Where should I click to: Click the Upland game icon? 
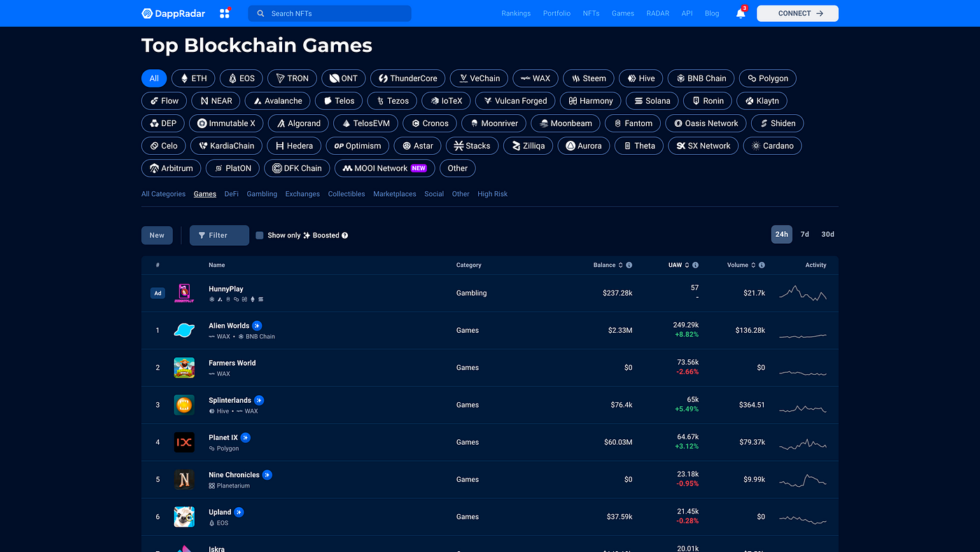[x=184, y=516]
